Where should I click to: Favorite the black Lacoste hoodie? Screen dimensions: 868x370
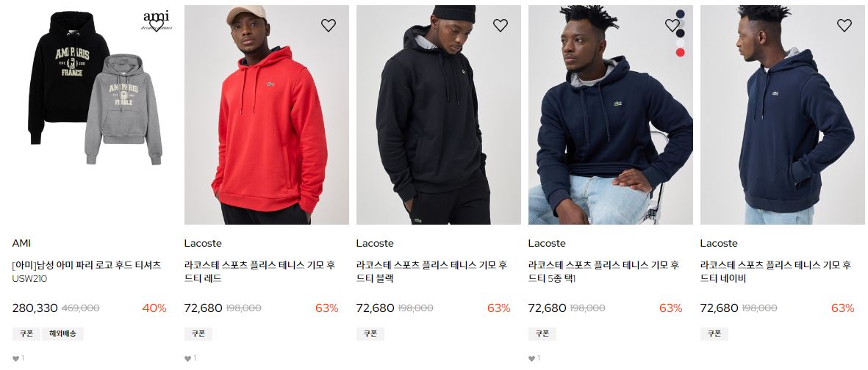point(501,25)
